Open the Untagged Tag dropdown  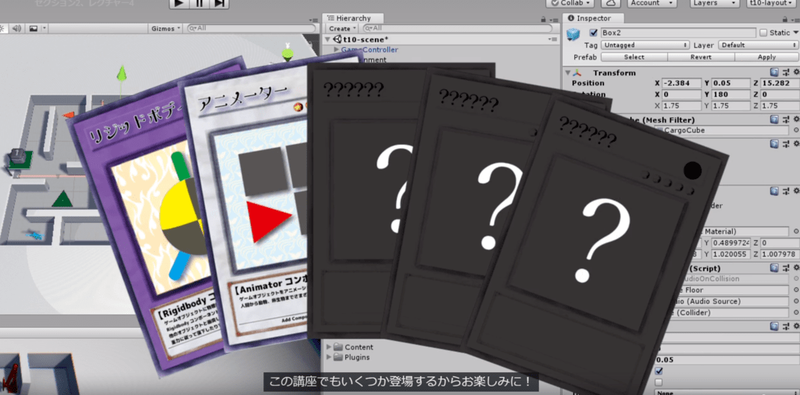[645, 45]
